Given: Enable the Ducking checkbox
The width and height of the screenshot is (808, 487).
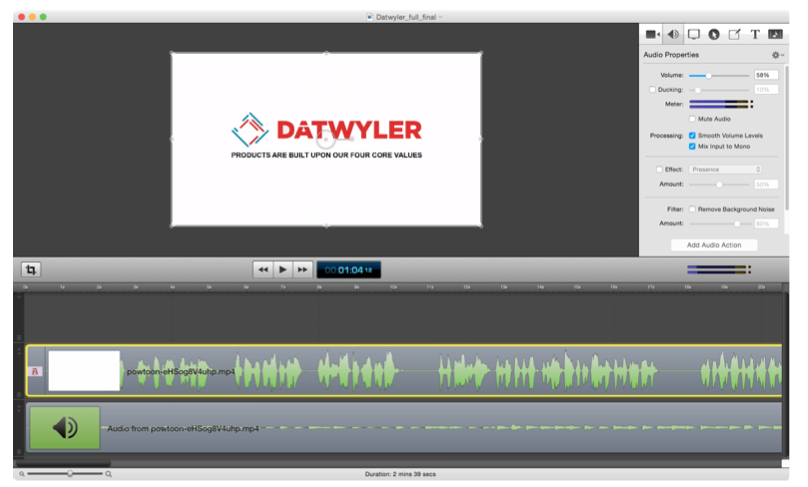Looking at the screenshot, I should point(653,90).
